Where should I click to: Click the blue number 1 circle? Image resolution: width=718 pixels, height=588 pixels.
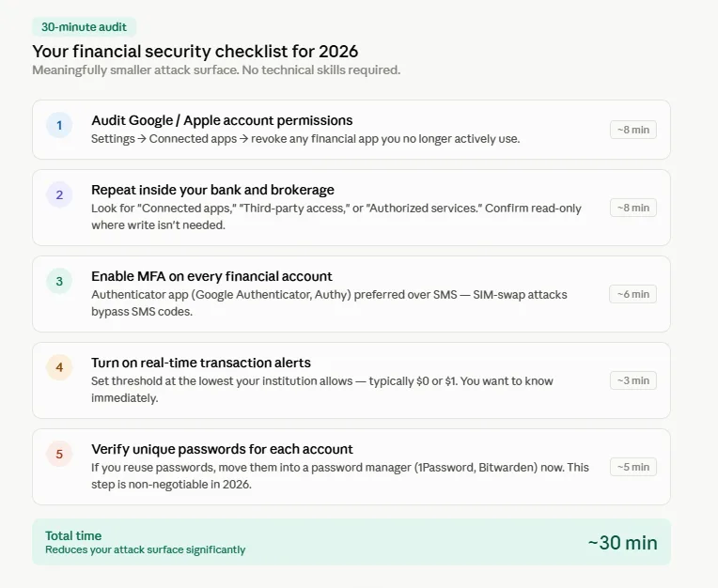tap(59, 125)
